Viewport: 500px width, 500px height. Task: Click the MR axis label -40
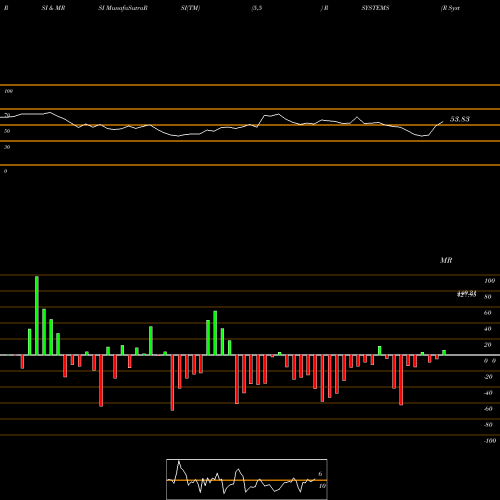click(x=488, y=393)
